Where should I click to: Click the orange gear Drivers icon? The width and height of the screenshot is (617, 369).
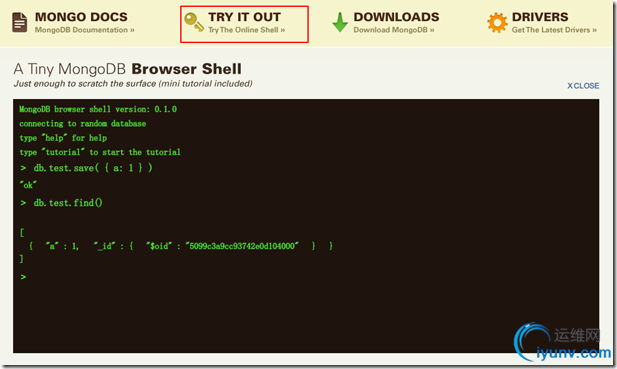pyautogui.click(x=497, y=22)
